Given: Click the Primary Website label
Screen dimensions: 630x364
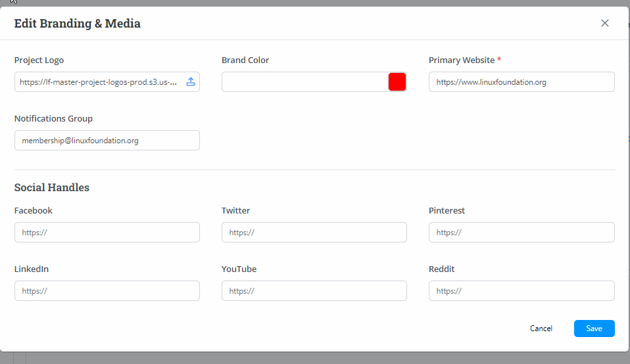Looking at the screenshot, I should tap(461, 60).
